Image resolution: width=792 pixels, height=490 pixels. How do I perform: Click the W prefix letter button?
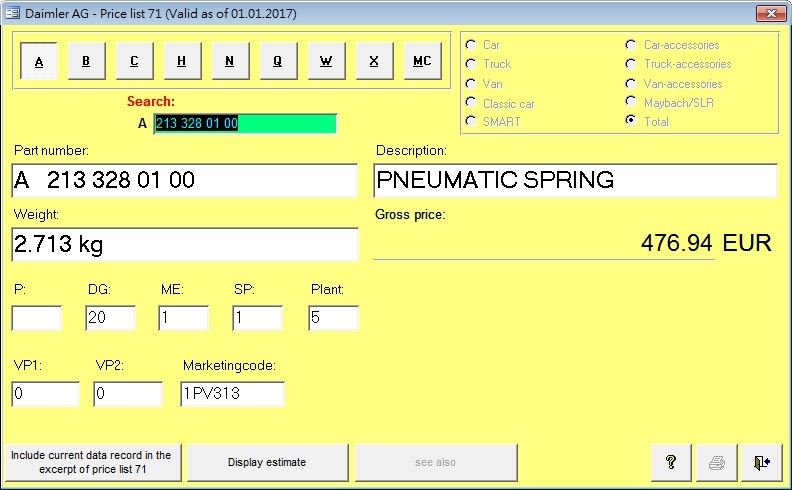326,61
